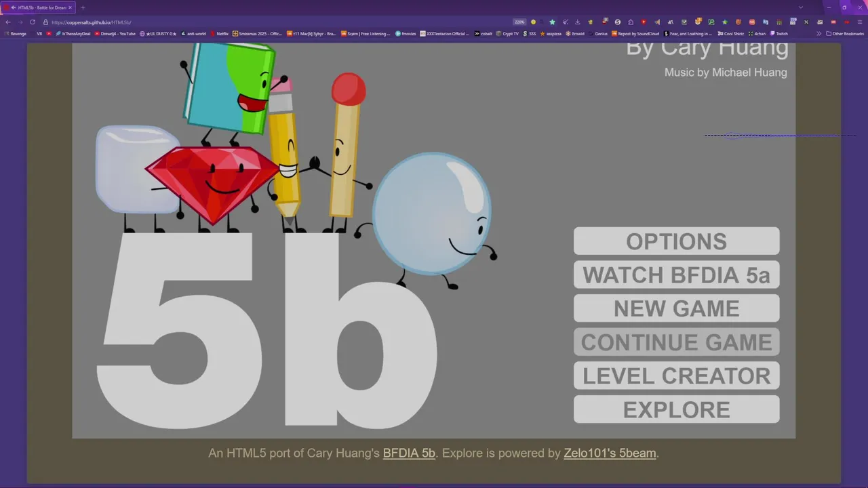The image size is (868, 488).
Task: Open the XXXTentacion Official bookmark
Action: coord(444,33)
